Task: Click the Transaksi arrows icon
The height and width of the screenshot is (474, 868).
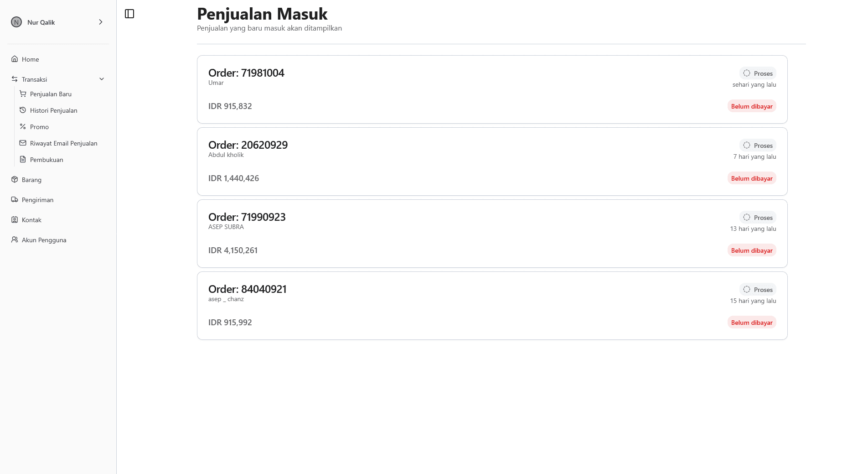Action: [x=15, y=79]
